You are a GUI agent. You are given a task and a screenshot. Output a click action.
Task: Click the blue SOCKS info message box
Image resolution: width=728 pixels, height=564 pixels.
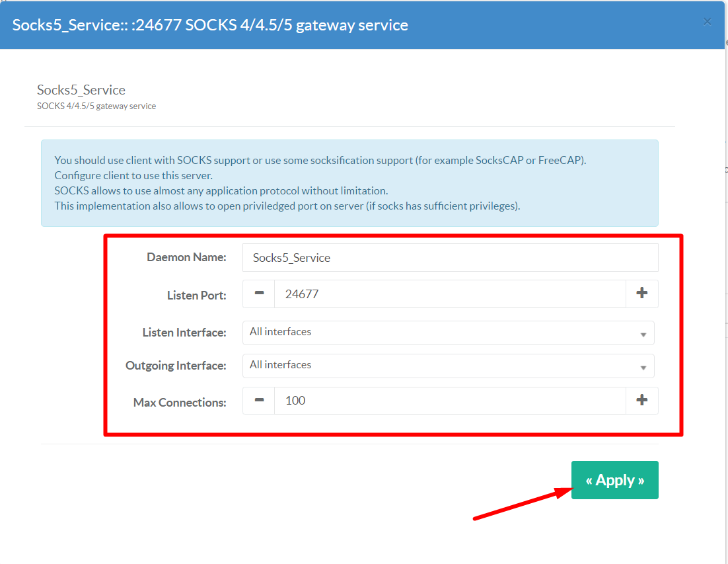click(349, 183)
